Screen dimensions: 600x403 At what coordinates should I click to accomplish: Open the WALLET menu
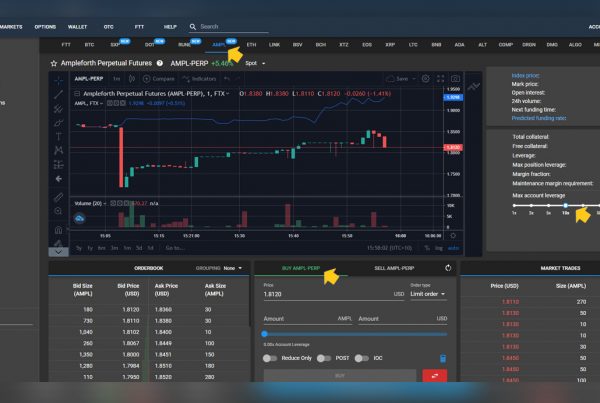[x=77, y=27]
